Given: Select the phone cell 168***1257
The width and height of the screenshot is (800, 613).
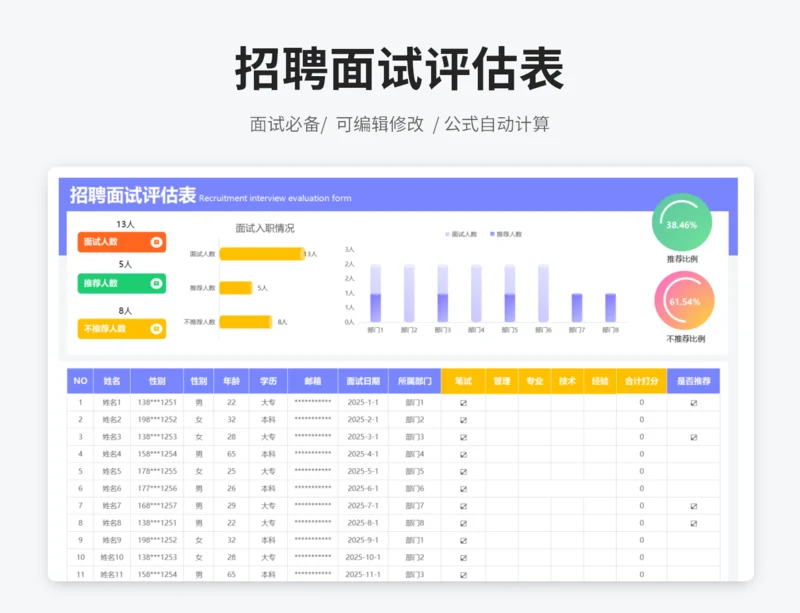Looking at the screenshot, I should (157, 506).
